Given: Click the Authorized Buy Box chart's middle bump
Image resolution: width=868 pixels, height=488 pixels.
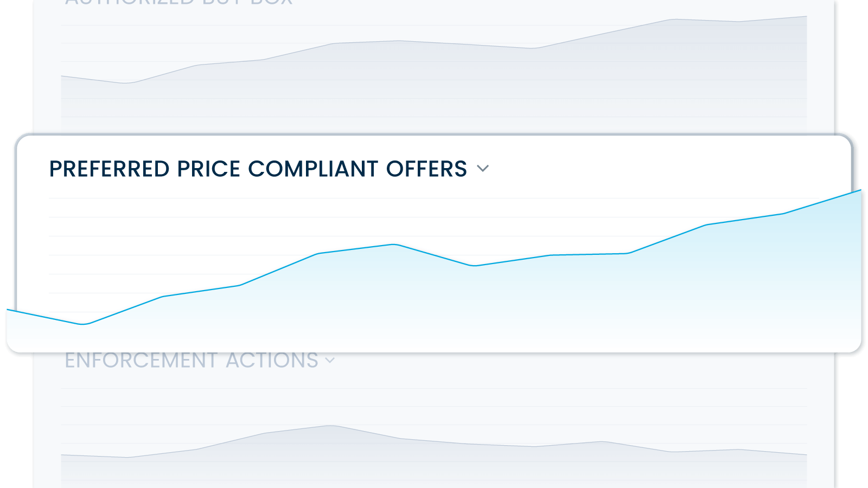Looking at the screenshot, I should click(399, 41).
